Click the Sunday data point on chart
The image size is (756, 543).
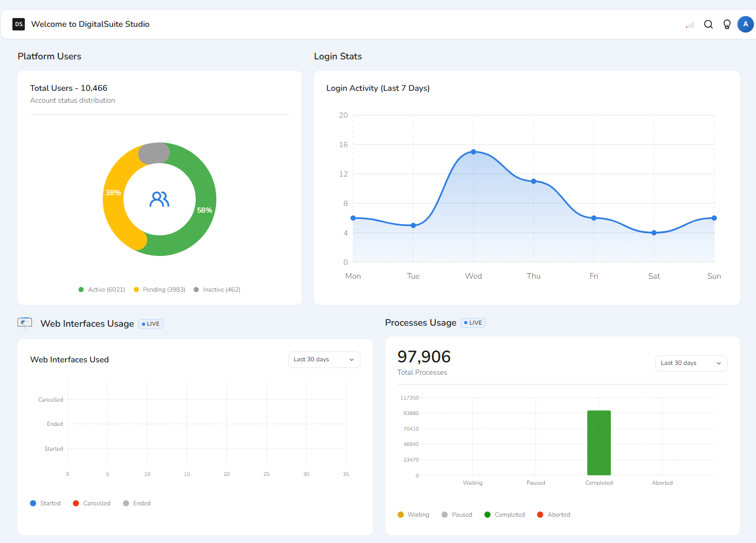click(x=714, y=218)
